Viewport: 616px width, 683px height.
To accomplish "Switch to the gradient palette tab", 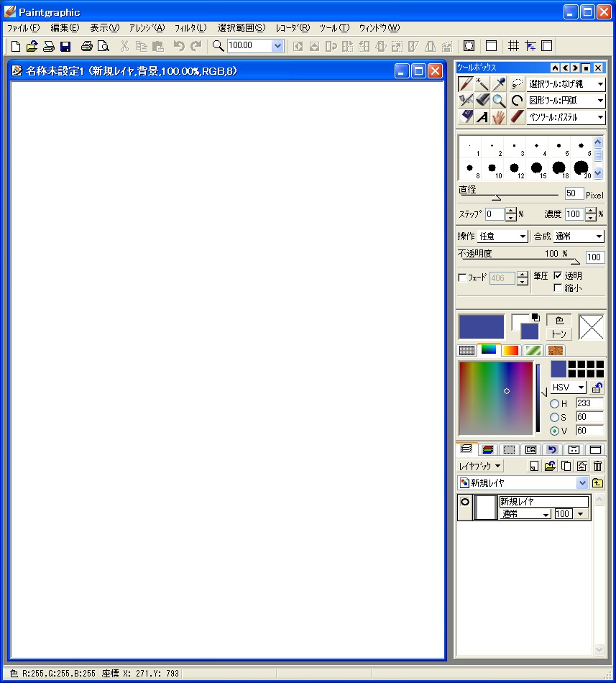I will click(511, 350).
